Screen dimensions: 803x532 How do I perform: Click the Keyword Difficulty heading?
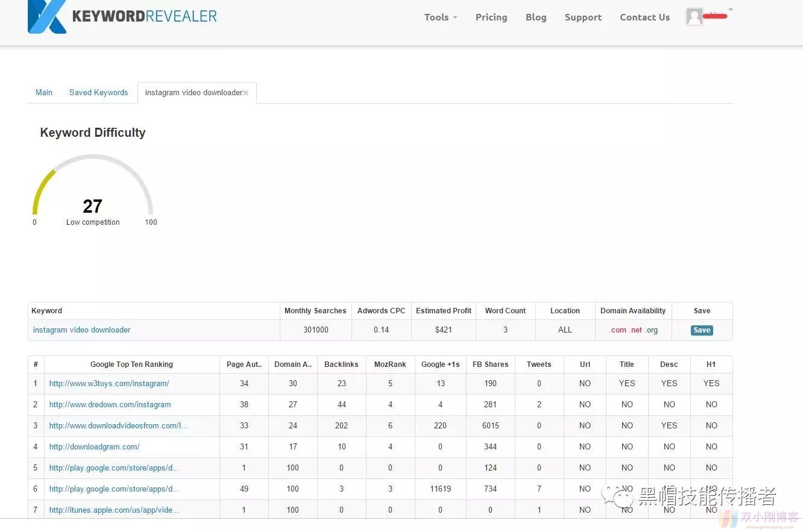93,133
